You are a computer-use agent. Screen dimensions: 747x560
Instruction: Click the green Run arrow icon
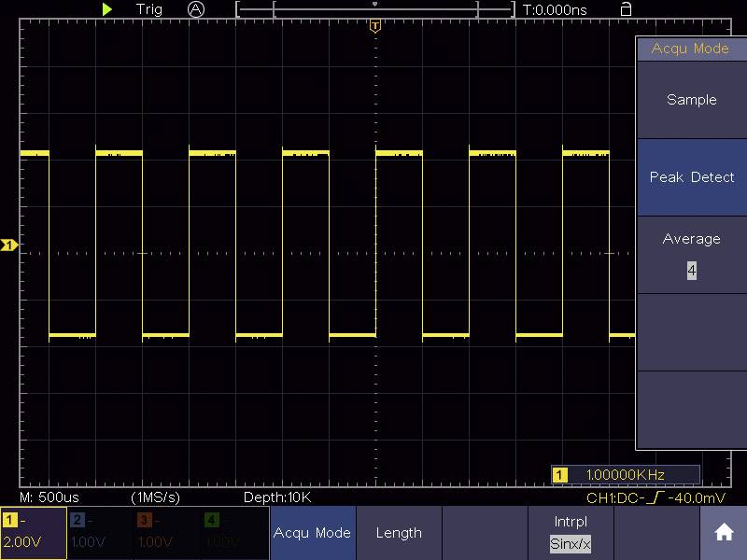(107, 9)
